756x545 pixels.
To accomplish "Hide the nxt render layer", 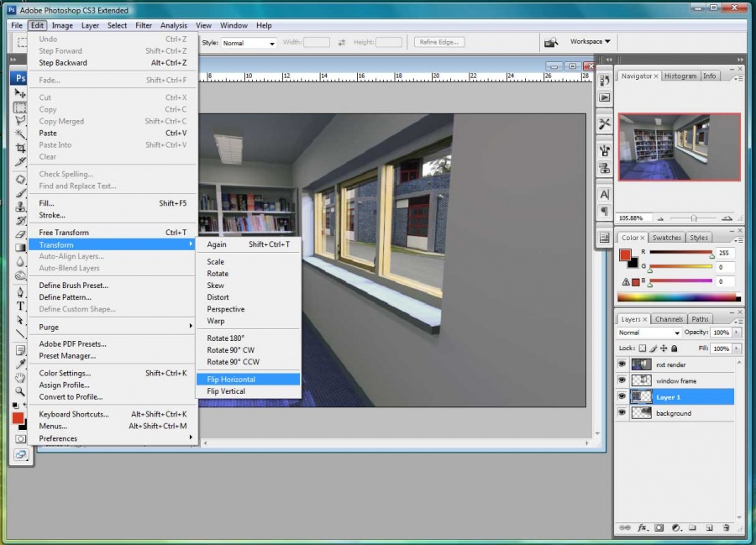I will coord(622,364).
